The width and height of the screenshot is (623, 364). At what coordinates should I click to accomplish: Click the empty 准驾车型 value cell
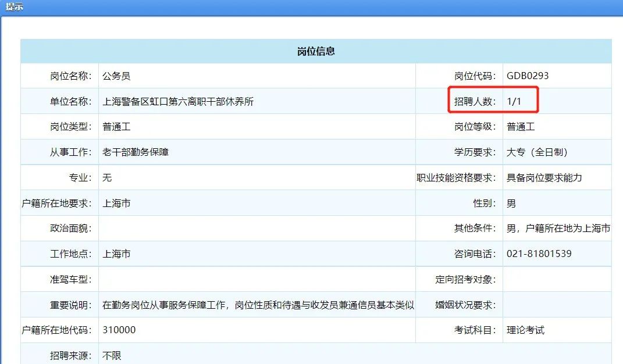tap(256, 279)
